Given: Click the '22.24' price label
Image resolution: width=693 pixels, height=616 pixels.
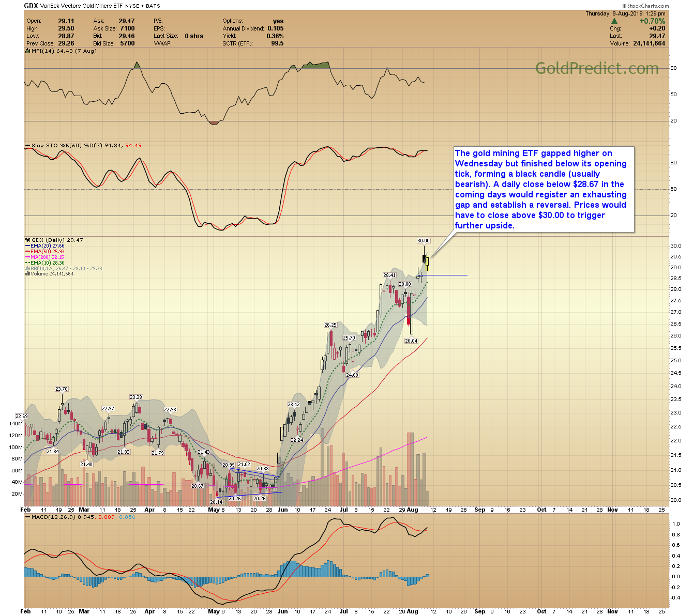Looking at the screenshot, I should pos(297,440).
